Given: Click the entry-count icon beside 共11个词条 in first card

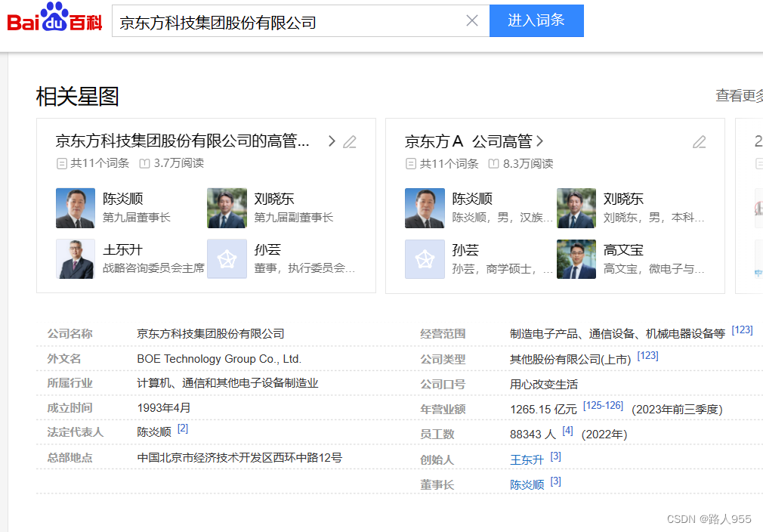Looking at the screenshot, I should pos(62,163).
